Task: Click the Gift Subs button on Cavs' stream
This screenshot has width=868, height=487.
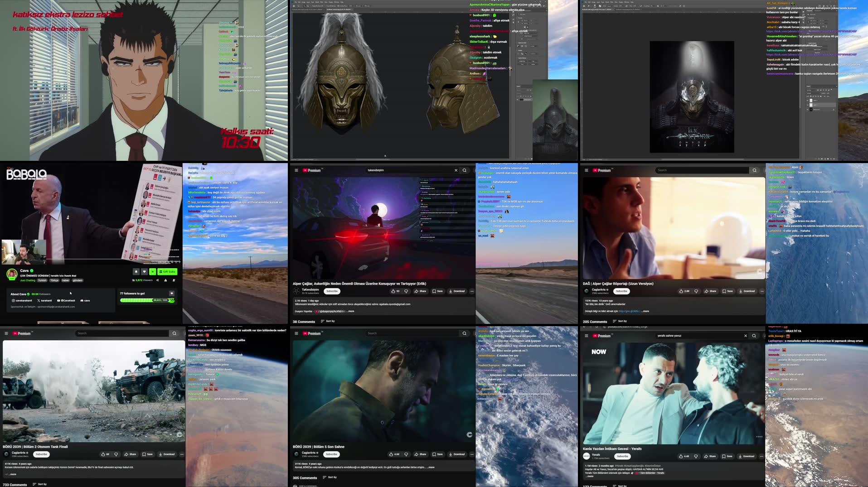Action: point(167,272)
